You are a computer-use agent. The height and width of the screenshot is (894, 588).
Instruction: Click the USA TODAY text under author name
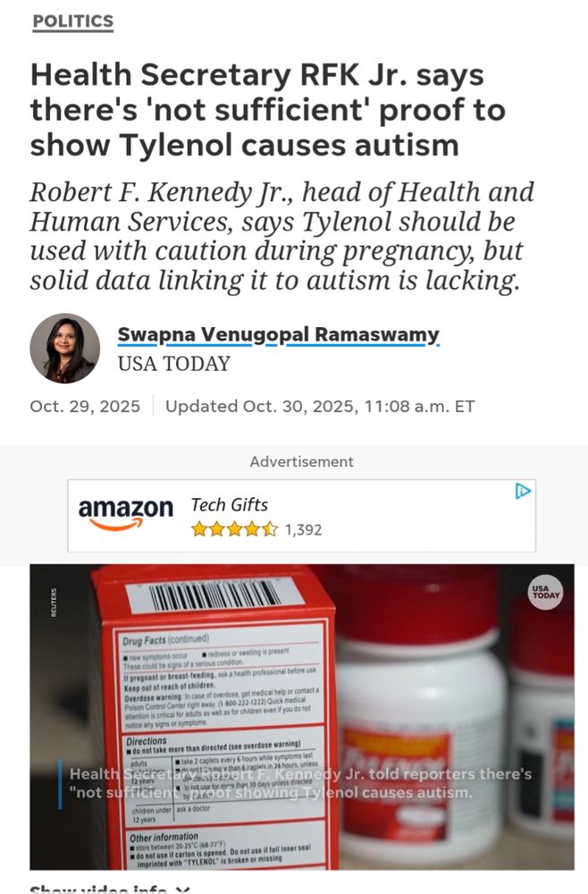coord(173,364)
